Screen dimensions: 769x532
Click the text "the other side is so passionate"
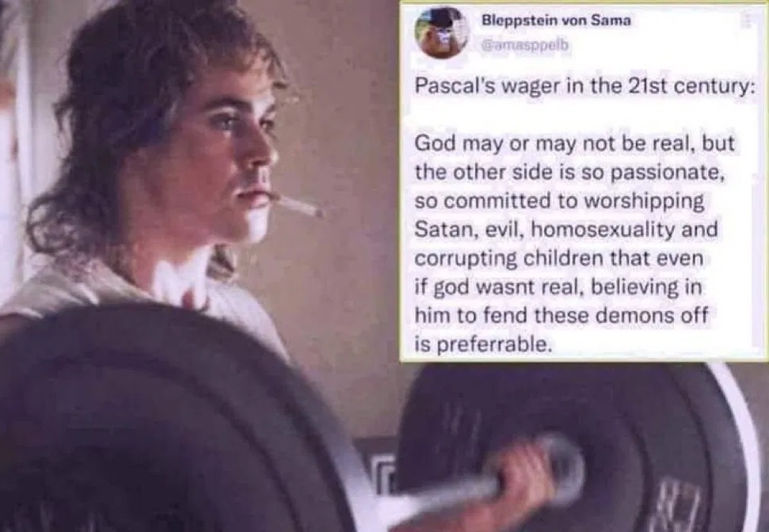566,172
